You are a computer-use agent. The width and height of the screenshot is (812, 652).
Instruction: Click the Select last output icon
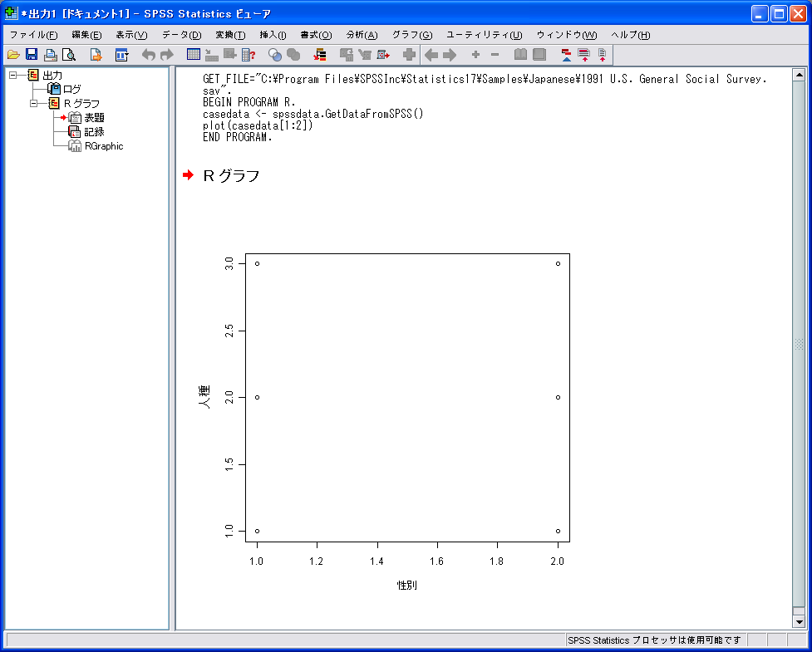[x=319, y=55]
